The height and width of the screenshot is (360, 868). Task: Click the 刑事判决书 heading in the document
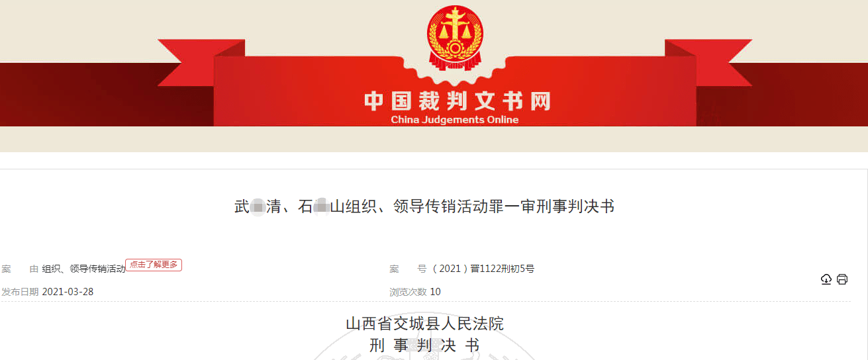coord(424,345)
